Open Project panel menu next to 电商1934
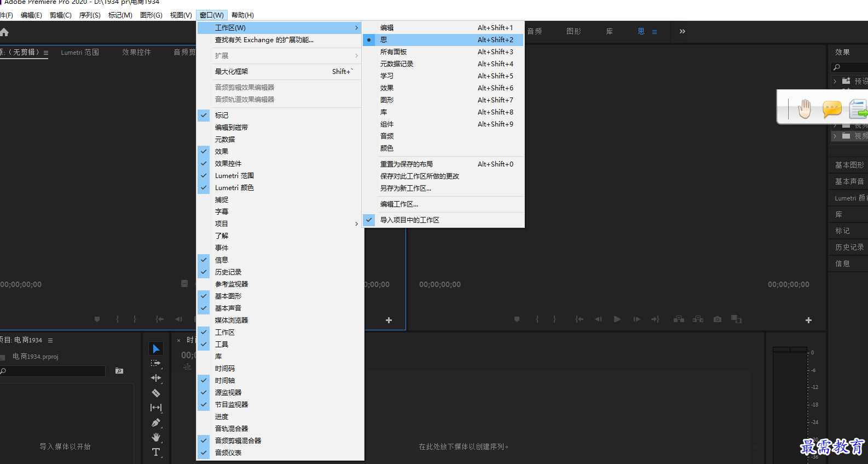Viewport: 868px width, 464px height. tap(50, 340)
